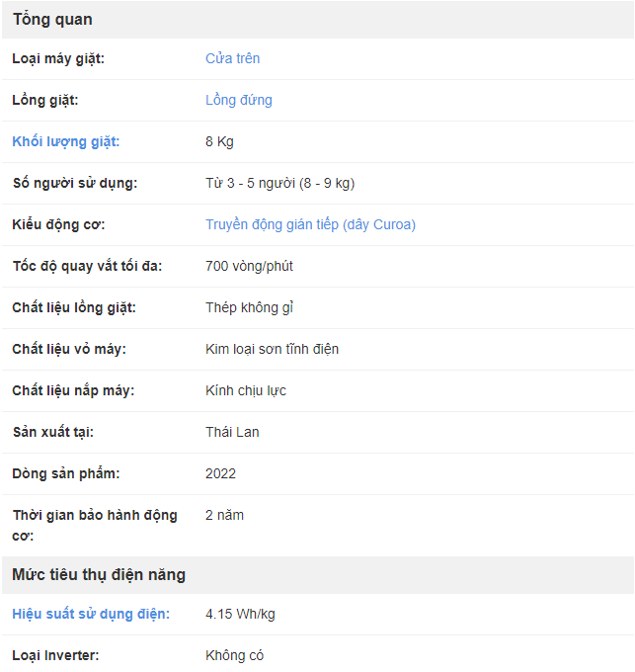Screen dimensions: 635x672
Task: Select the "2 năm" warranty value
Action: (224, 515)
